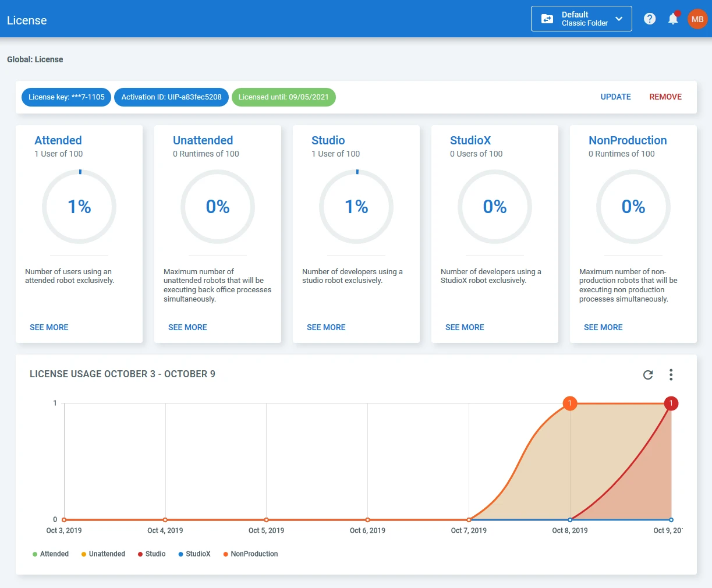Toggle the Unattended series in chart legend
This screenshot has width=712, height=588.
click(x=103, y=554)
